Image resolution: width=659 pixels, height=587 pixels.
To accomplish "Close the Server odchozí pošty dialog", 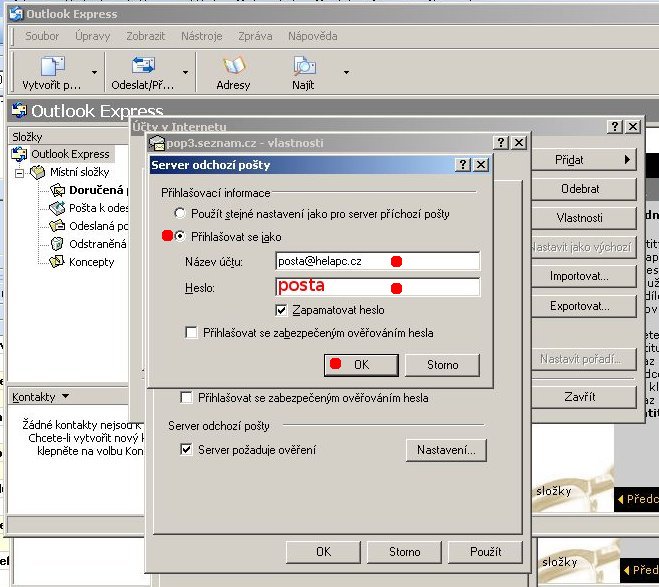I will pos(481,164).
